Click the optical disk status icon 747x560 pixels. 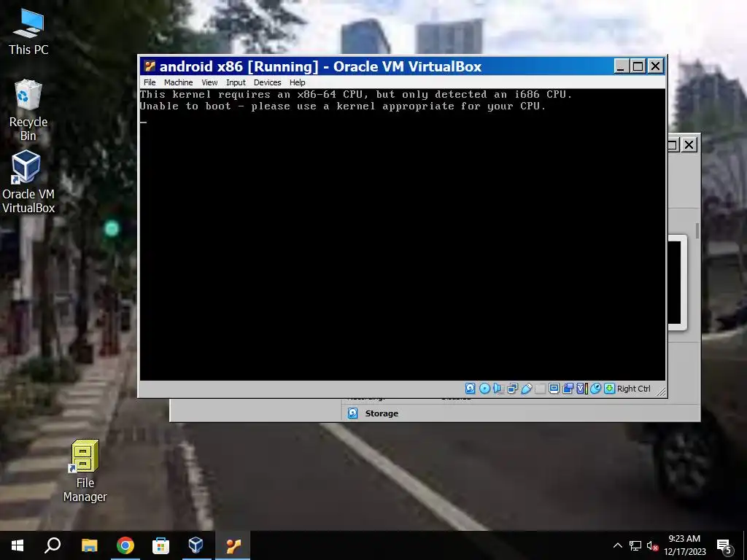pos(484,389)
